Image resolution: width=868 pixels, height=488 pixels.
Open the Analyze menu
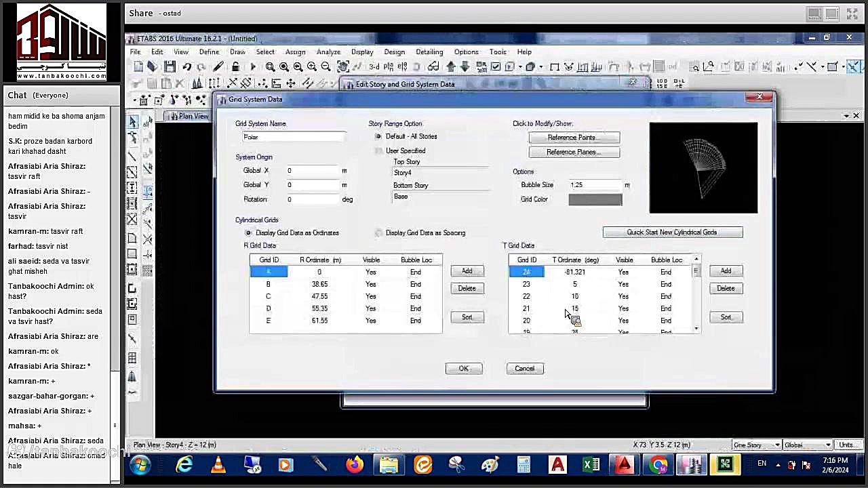[x=328, y=52]
